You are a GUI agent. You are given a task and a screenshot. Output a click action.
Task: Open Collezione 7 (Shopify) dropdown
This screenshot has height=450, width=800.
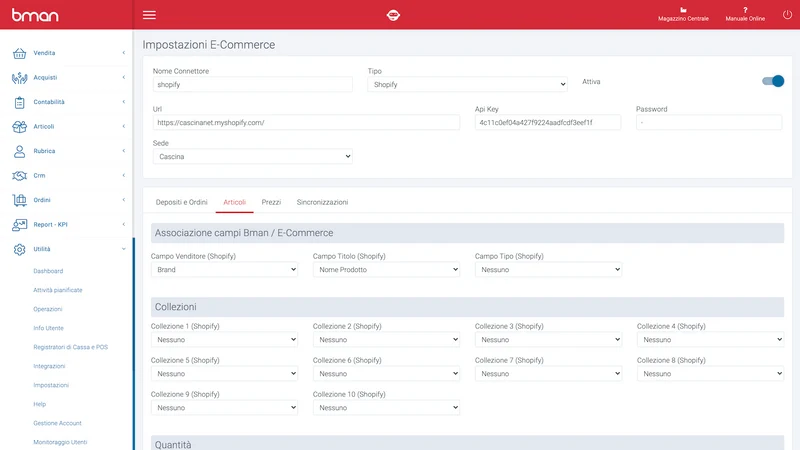[x=548, y=373]
